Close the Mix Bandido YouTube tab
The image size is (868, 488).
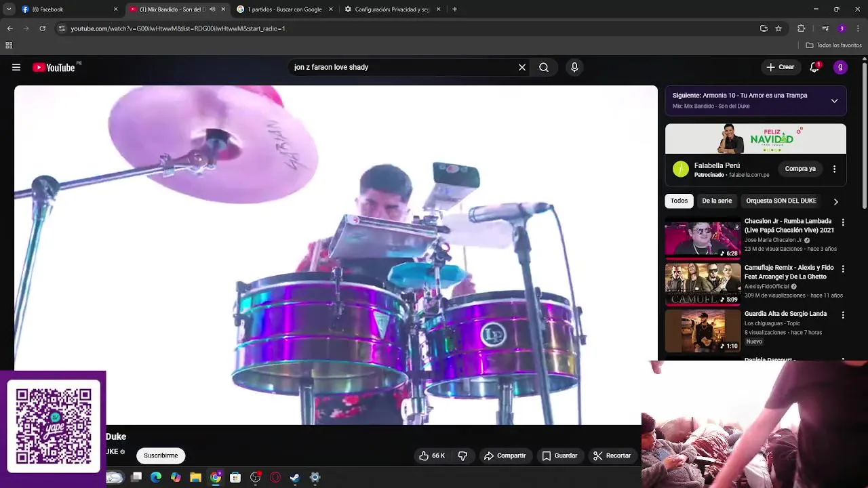(223, 9)
